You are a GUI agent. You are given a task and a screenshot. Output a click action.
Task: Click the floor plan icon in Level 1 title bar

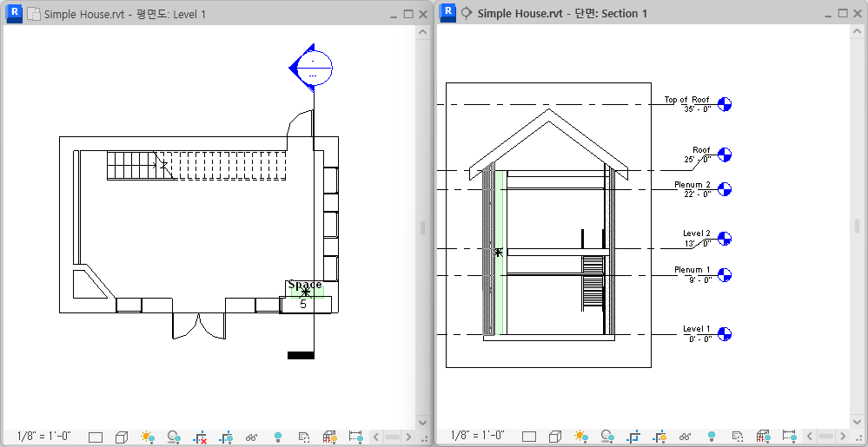tap(34, 14)
